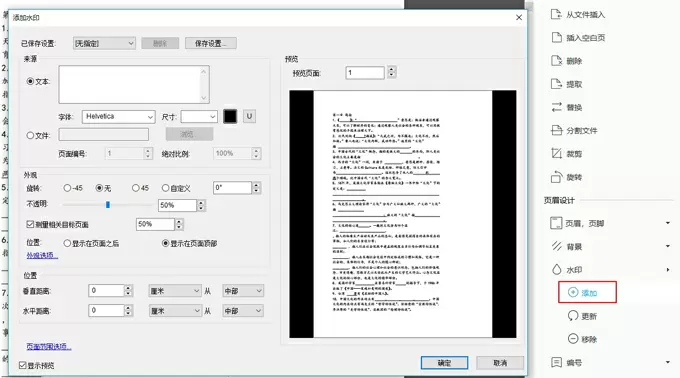680x378 pixels.
Task: Click the 插入空白页 (insert blank page) icon
Action: point(556,37)
